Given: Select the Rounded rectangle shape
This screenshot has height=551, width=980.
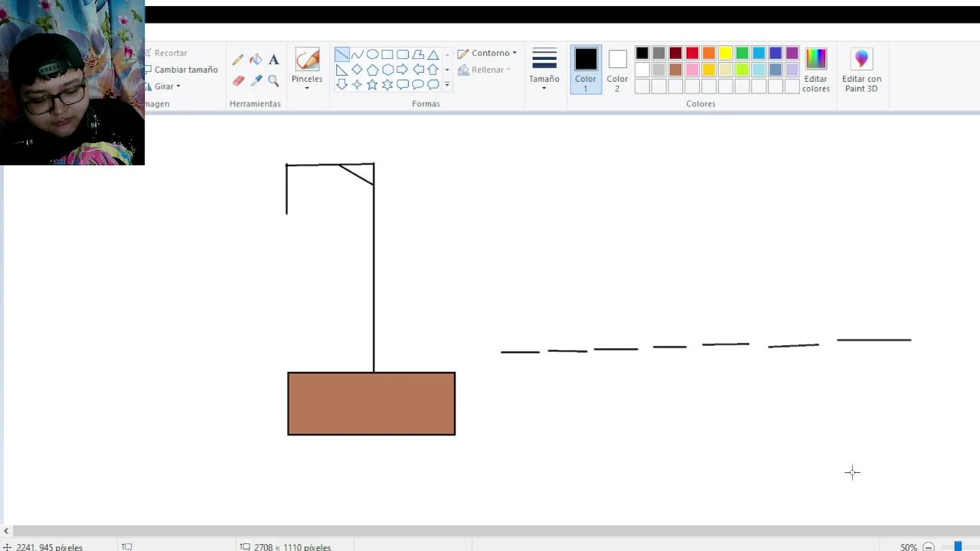Looking at the screenshot, I should pyautogui.click(x=403, y=54).
